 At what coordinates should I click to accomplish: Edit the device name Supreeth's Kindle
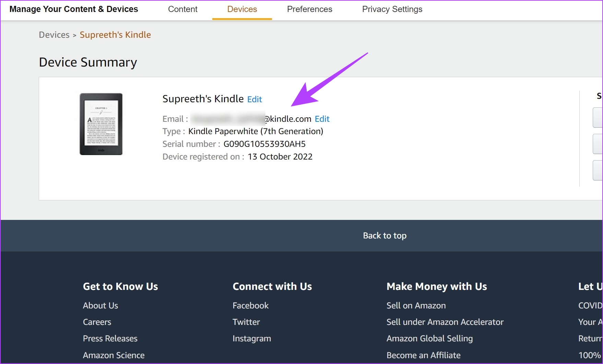pos(255,99)
